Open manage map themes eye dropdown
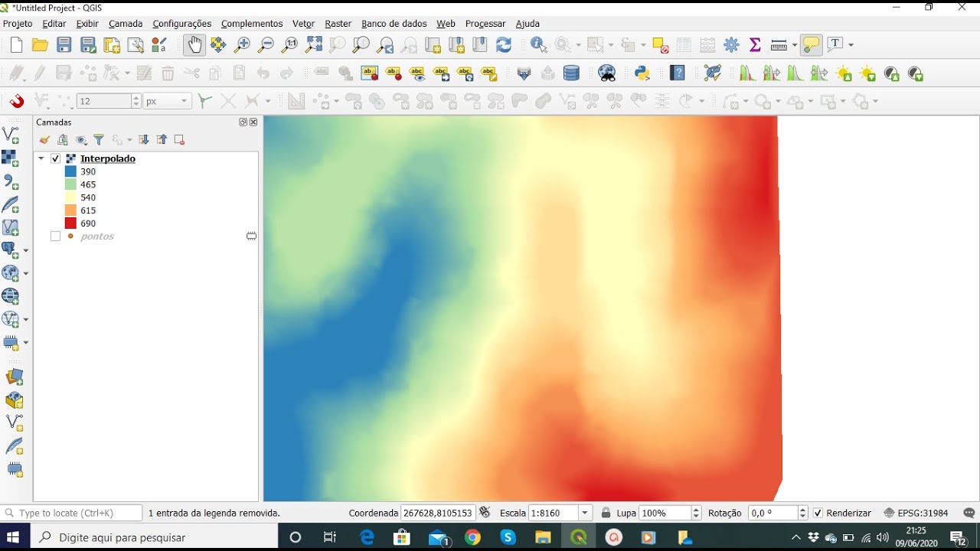 pos(81,139)
